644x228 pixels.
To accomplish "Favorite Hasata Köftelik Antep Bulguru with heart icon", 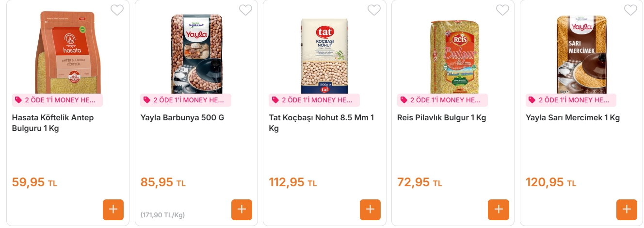I will coord(117,10).
